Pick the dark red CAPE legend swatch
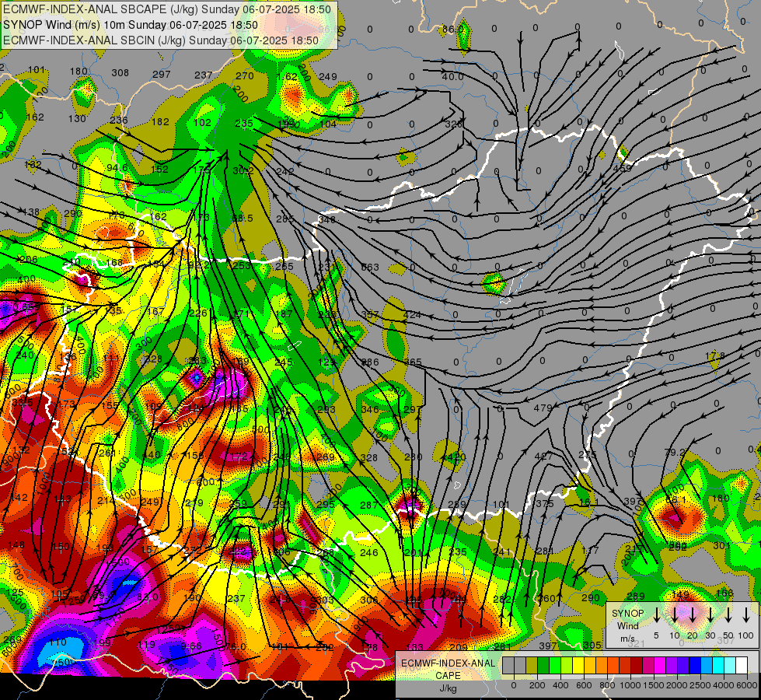This screenshot has width=761, height=700. click(637, 665)
